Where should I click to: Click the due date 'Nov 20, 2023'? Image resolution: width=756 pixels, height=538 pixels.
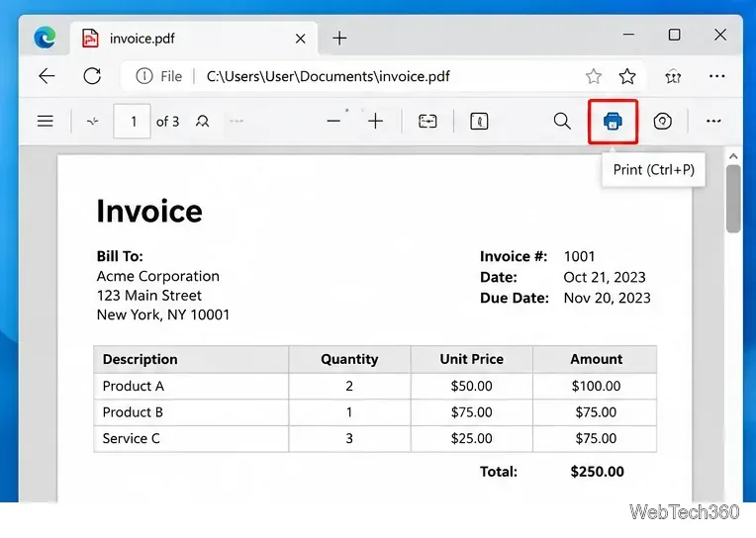coord(607,298)
